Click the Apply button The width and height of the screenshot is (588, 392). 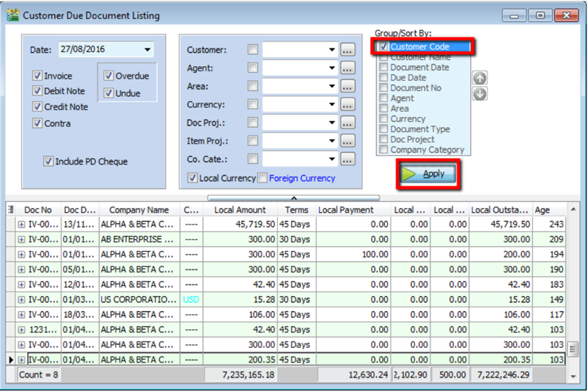426,174
